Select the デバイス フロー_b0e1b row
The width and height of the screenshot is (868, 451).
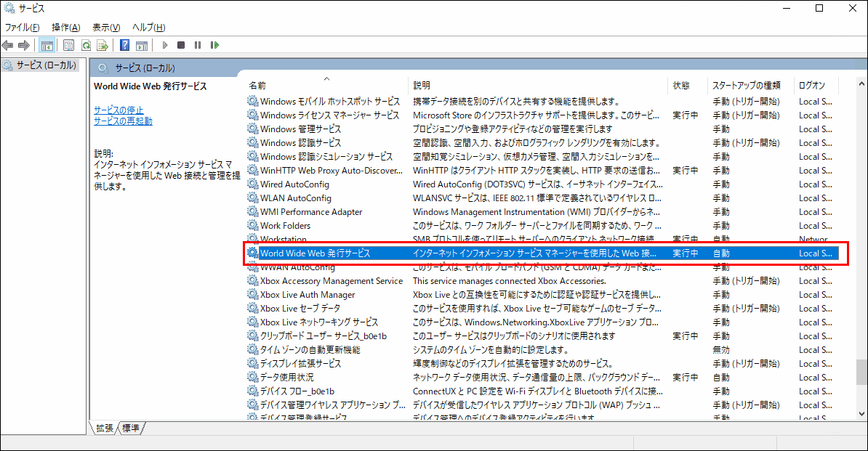point(542,391)
